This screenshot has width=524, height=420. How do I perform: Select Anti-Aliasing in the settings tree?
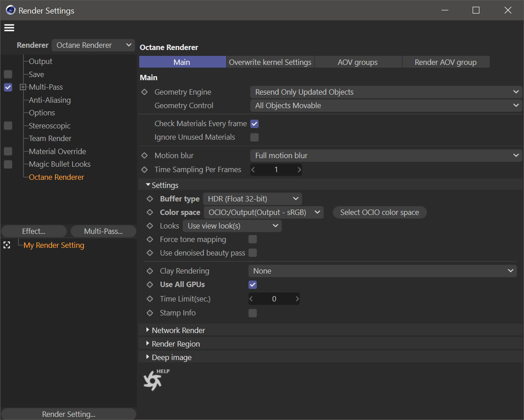(x=50, y=100)
